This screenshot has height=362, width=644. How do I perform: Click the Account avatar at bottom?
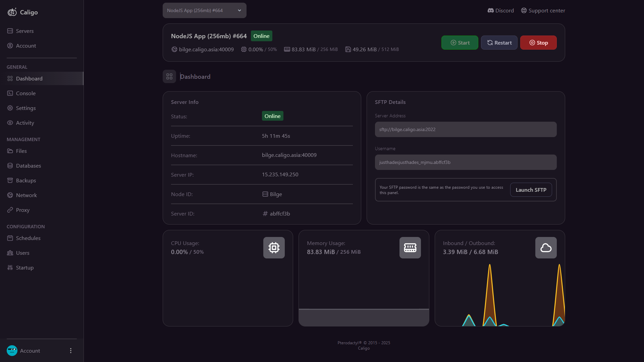click(x=12, y=351)
